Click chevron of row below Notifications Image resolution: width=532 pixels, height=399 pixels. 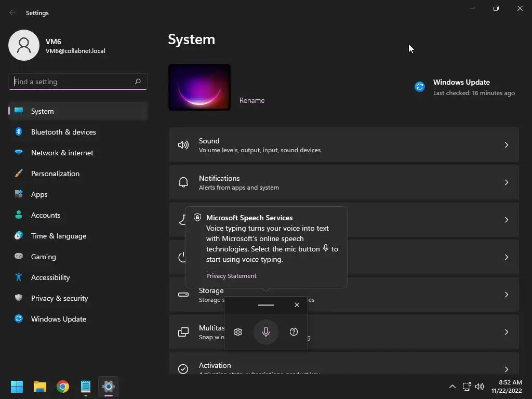[x=506, y=220]
